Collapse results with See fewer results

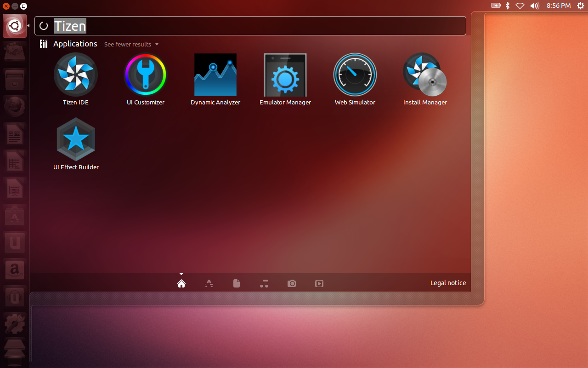pos(131,44)
